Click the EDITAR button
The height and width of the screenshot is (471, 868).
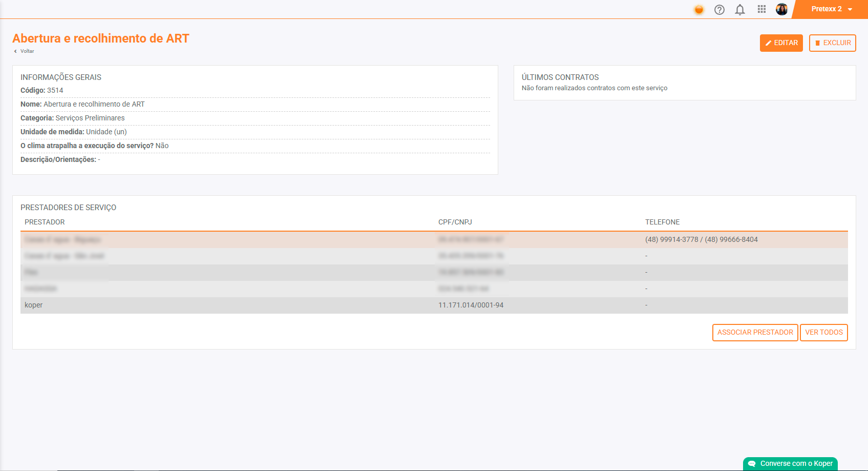[x=781, y=43]
